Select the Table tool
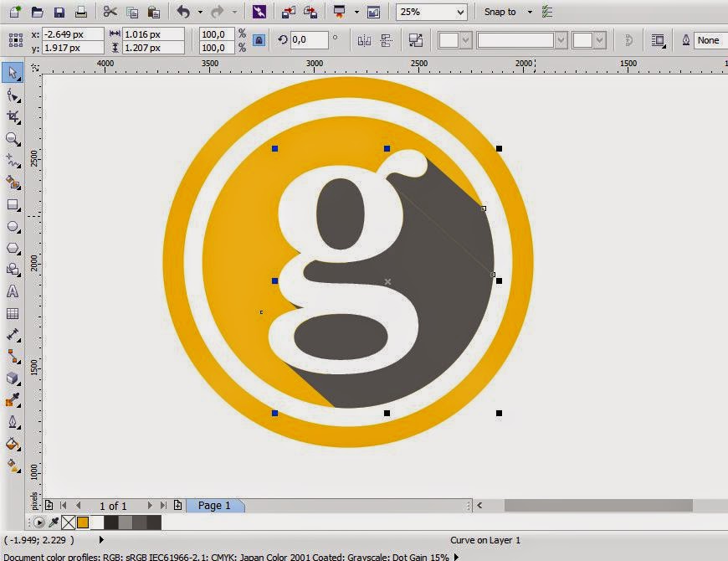Screen dimensions: 728x561 point(13,313)
